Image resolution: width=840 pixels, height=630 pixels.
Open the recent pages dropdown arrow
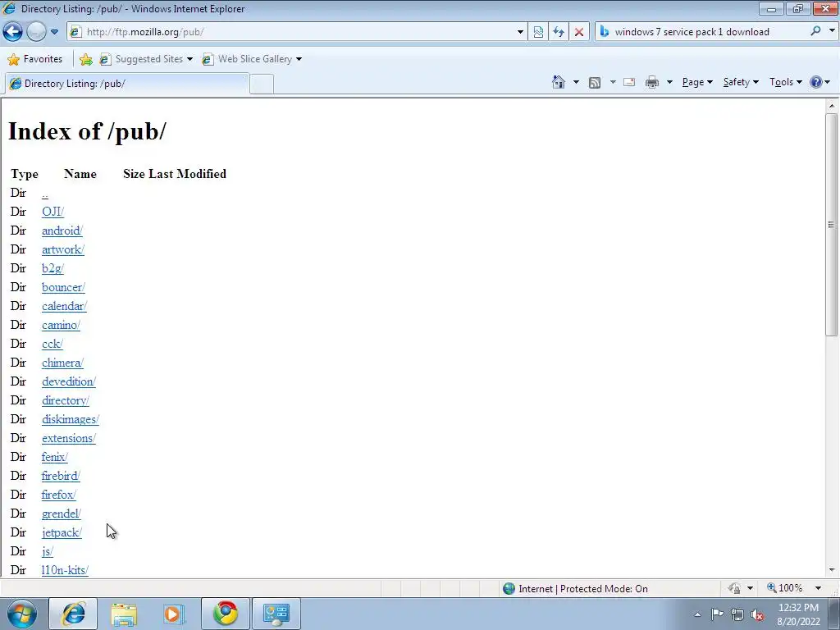click(55, 32)
